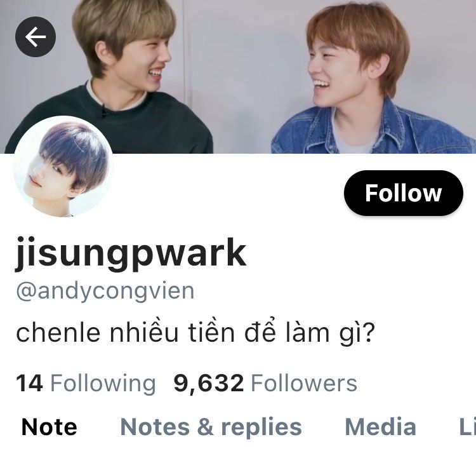Tap the @andycongvien handle
This screenshot has height=451, width=476.
pos(105,292)
